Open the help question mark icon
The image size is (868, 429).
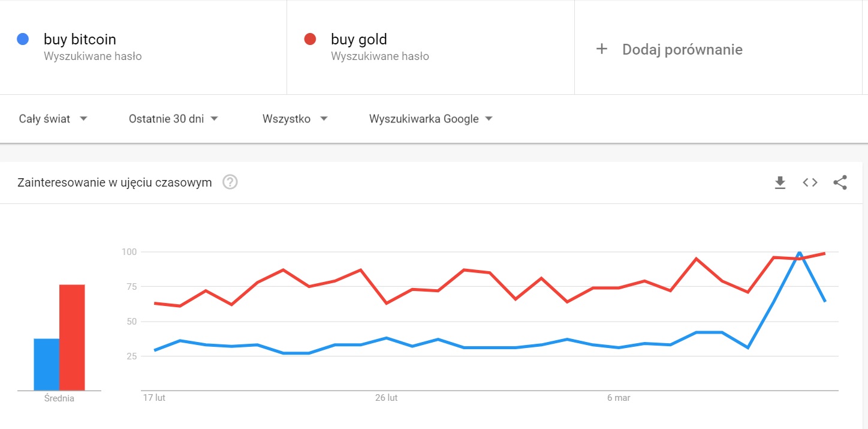(x=230, y=182)
